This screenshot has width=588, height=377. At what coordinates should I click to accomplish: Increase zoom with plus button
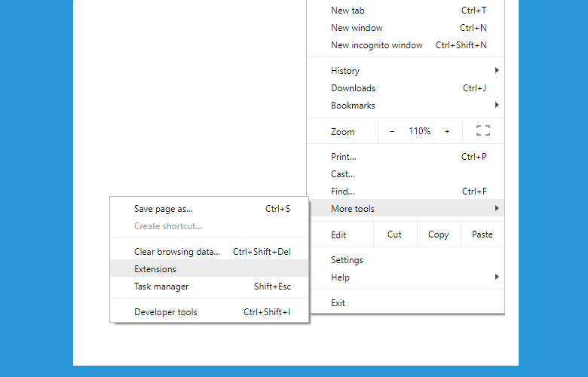tap(447, 131)
